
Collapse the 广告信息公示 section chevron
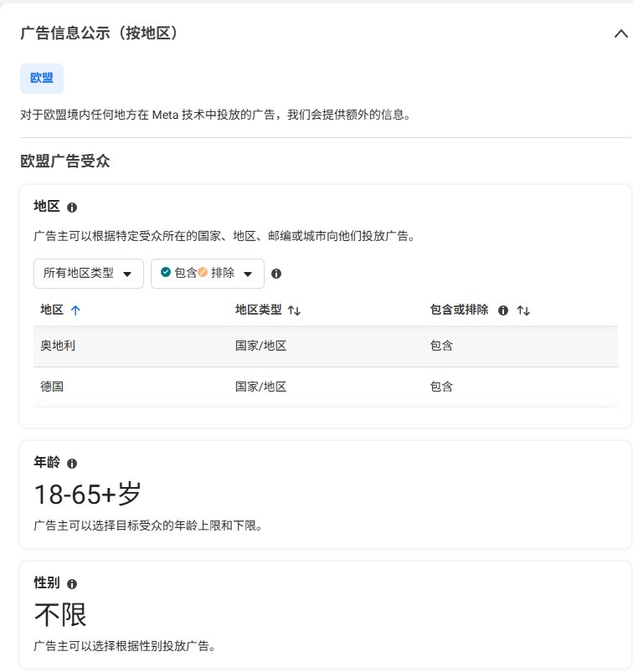[620, 33]
